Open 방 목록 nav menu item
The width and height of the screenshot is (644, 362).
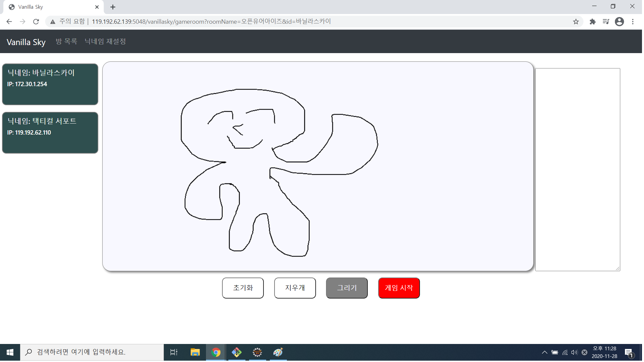click(67, 41)
